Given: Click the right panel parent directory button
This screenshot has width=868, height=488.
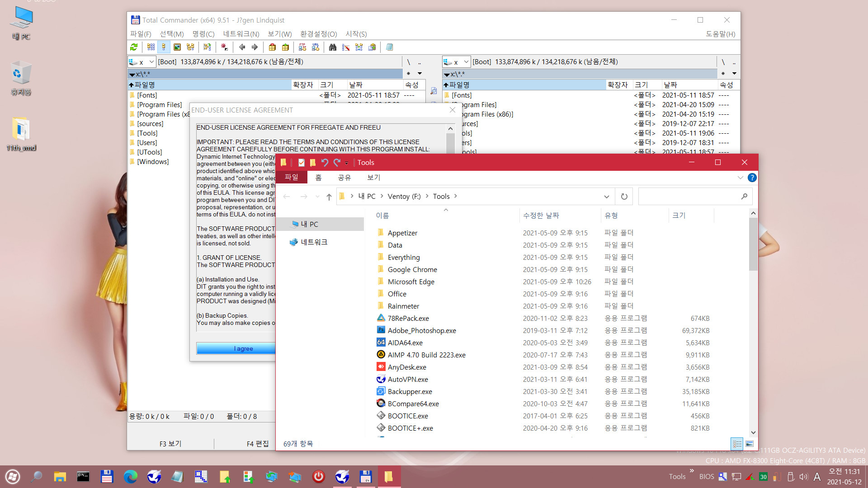Looking at the screenshot, I should pos(734,62).
